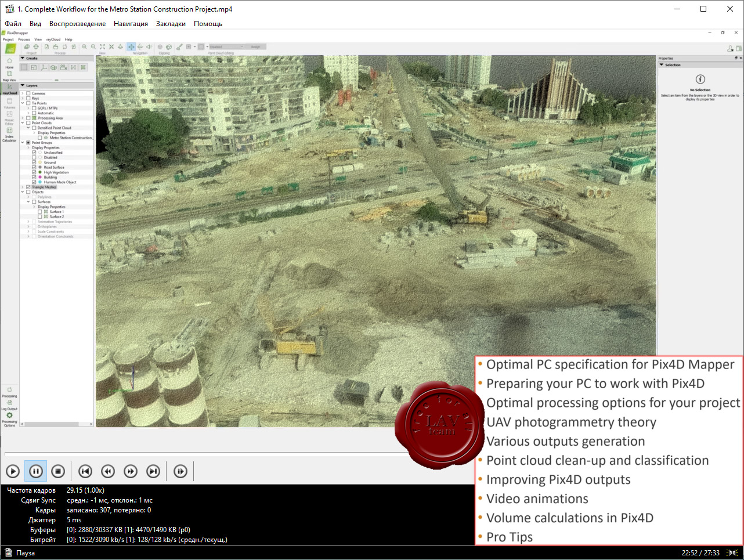Select the highlighted pan navigation mode icon

tap(131, 46)
